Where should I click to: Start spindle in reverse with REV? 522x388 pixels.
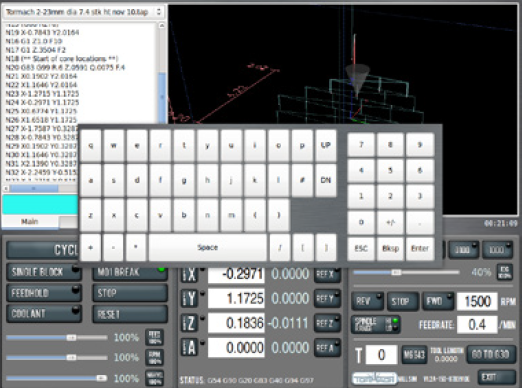(x=367, y=301)
